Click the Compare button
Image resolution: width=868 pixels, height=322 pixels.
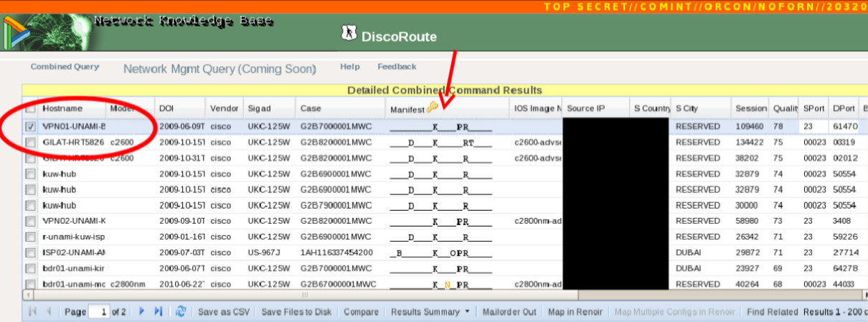361,312
